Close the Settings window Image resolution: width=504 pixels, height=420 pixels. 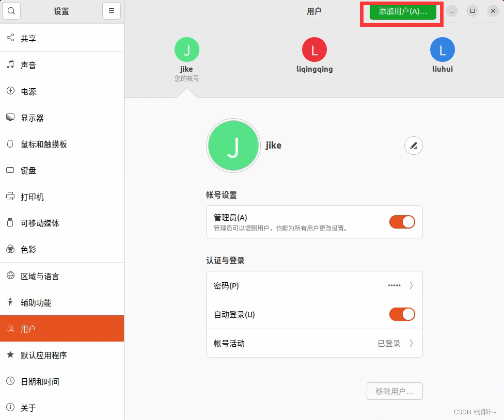coord(493,11)
